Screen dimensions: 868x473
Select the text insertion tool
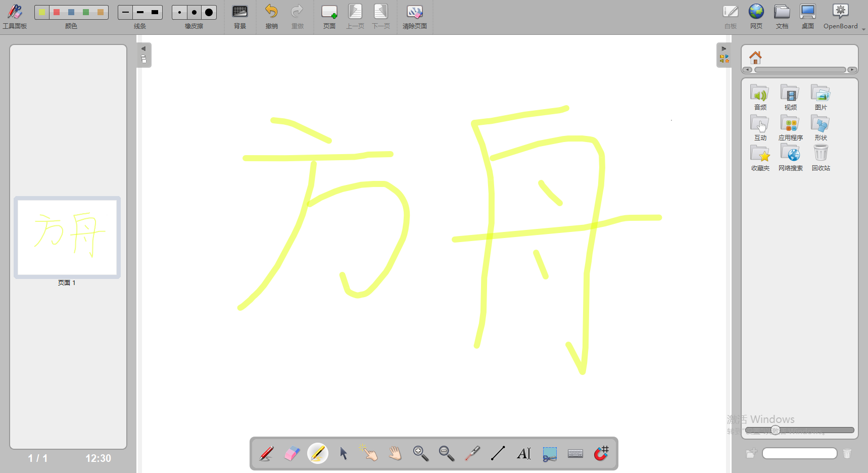523,453
